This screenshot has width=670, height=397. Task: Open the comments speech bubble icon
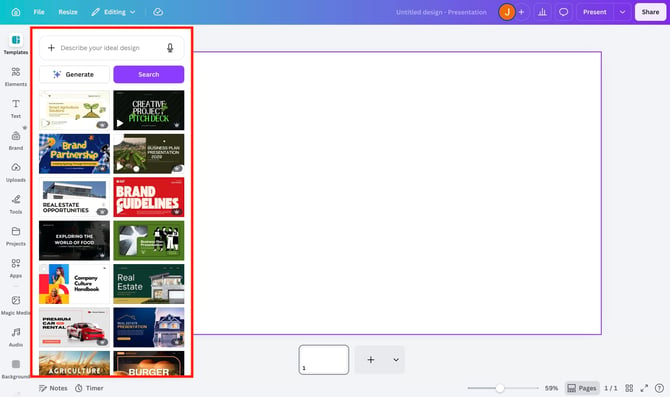(564, 12)
